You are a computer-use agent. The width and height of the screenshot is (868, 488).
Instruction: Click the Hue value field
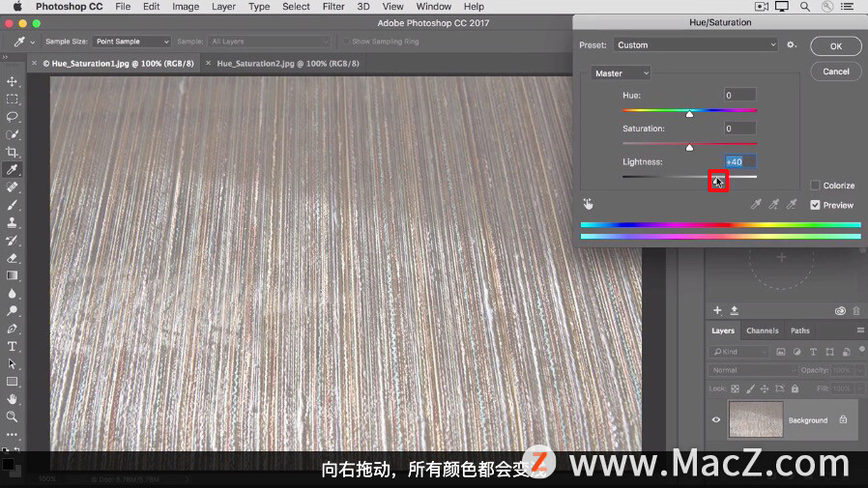coord(740,95)
